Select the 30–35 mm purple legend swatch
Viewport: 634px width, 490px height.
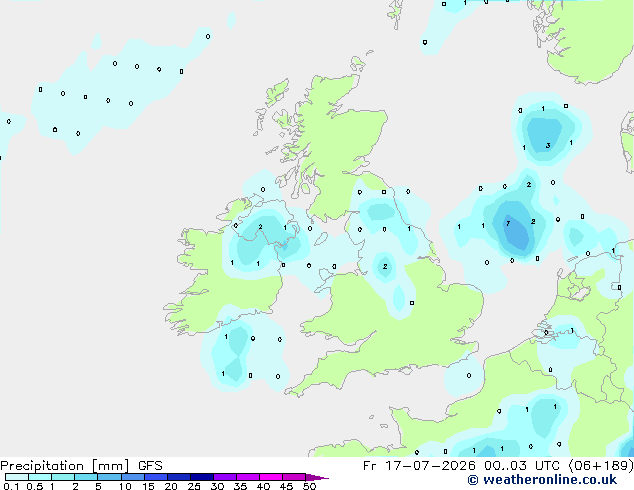(225, 477)
